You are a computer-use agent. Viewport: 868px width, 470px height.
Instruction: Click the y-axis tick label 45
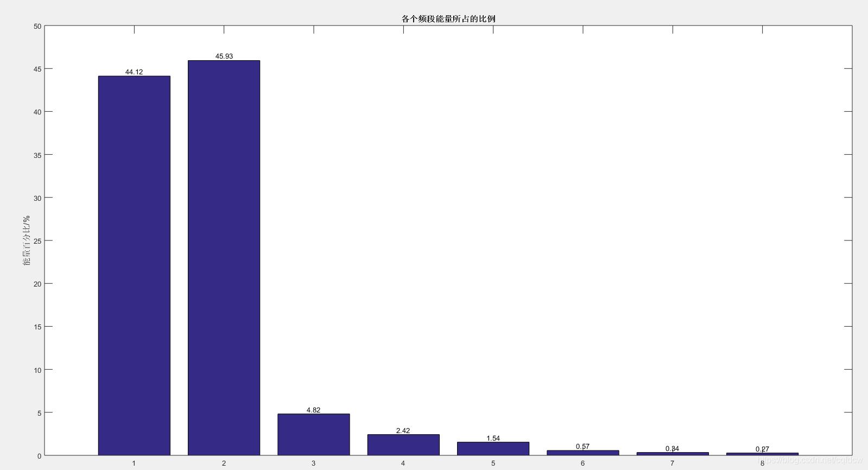coord(37,69)
